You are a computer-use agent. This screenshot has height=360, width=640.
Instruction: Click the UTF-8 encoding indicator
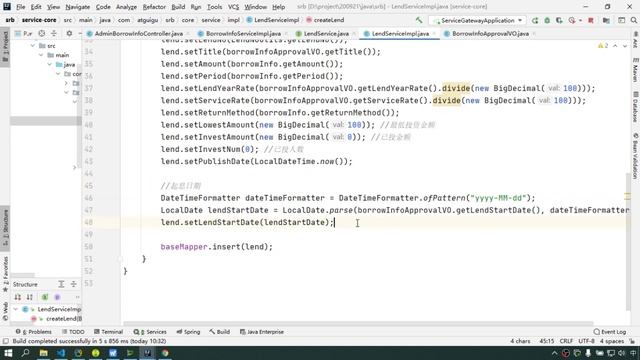click(x=587, y=341)
